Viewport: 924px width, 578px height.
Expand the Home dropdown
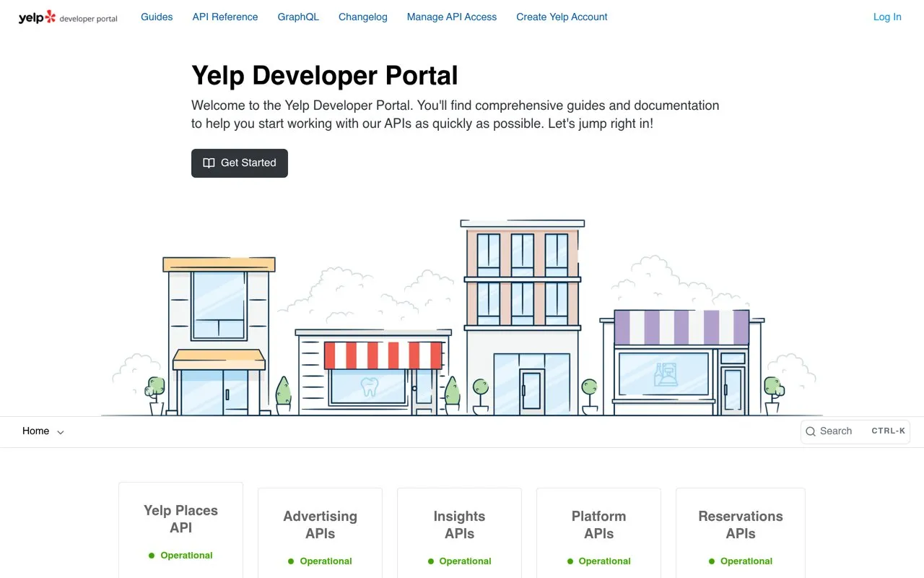(x=43, y=431)
